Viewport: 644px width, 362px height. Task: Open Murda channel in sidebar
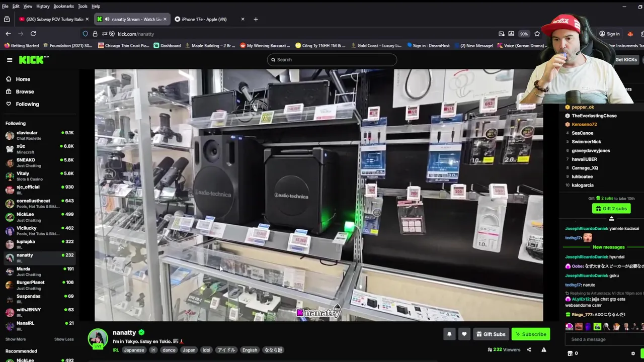pos(39,271)
